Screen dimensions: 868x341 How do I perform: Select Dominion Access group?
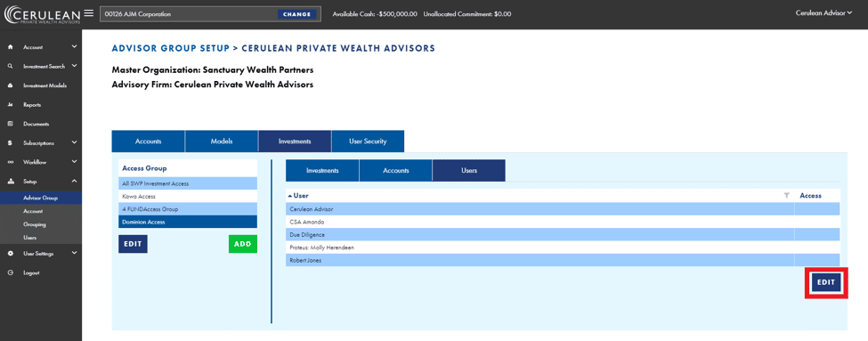click(188, 222)
